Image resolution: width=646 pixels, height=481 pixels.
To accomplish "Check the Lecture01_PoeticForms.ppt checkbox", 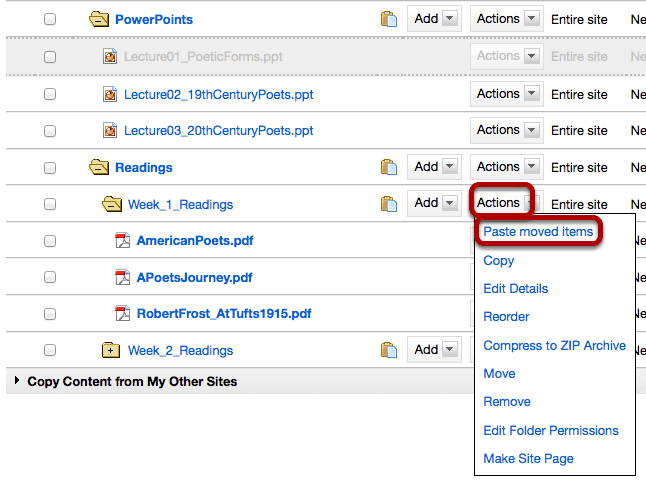I will coord(50,57).
